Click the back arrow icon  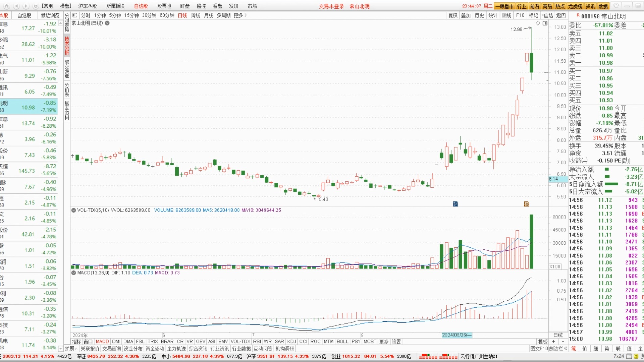pyautogui.click(x=16, y=6)
